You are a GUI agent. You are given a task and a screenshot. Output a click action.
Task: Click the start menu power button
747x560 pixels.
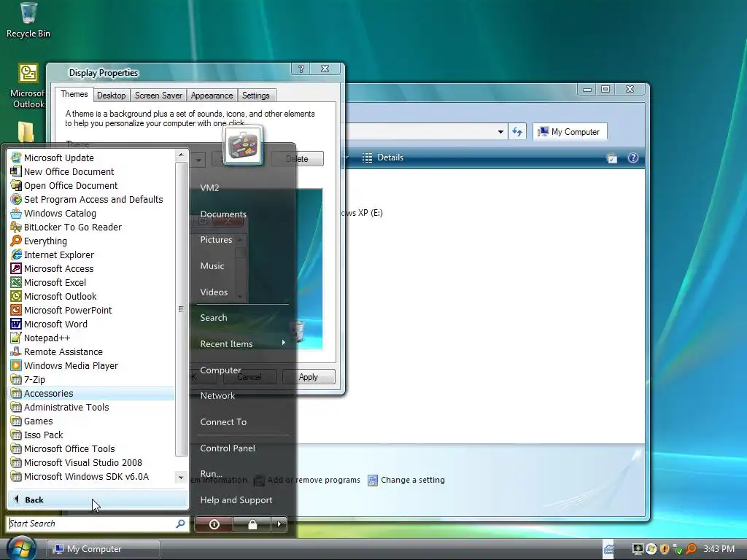tap(214, 524)
